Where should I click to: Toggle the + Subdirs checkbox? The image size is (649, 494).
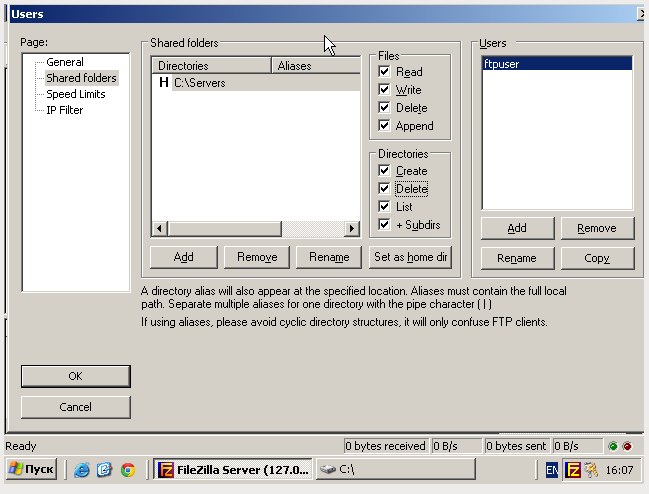coord(384,225)
